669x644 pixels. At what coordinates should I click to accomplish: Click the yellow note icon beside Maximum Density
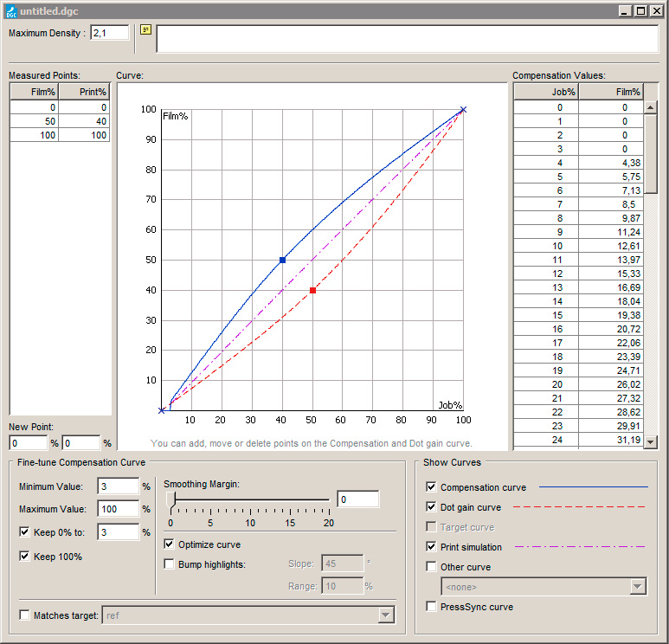pyautogui.click(x=146, y=29)
